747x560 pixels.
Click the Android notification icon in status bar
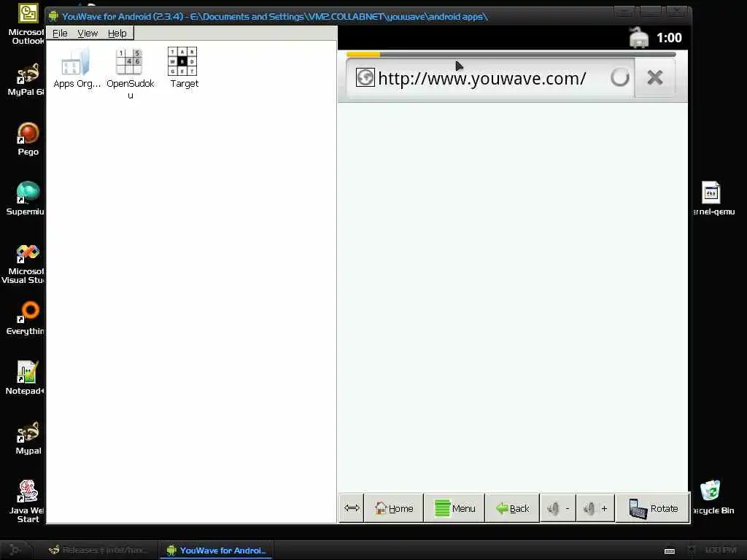pos(639,38)
